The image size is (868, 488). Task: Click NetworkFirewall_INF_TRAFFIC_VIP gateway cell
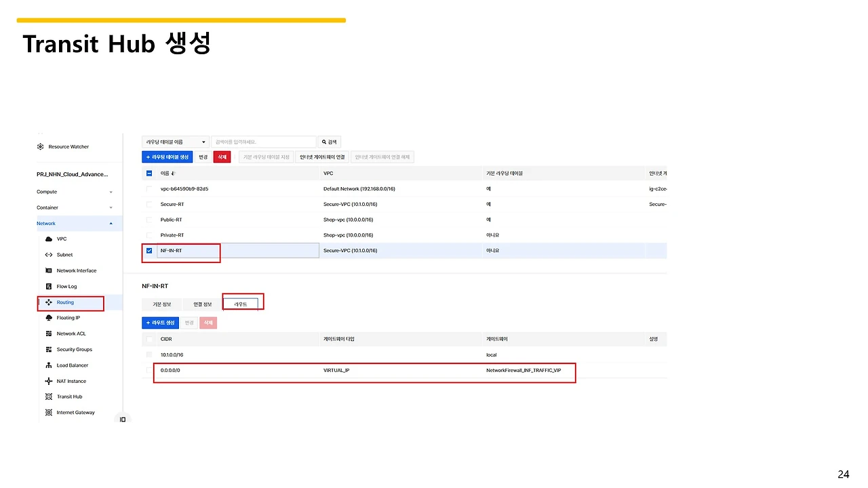pyautogui.click(x=524, y=371)
